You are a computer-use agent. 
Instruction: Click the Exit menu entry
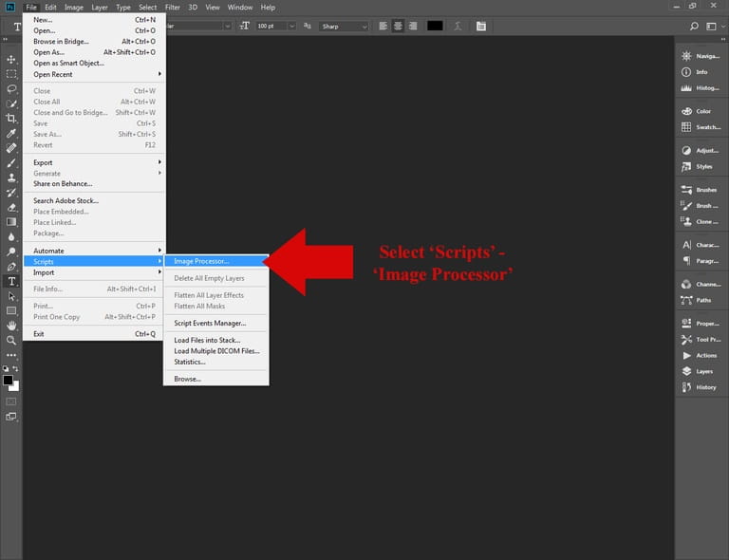tap(93, 334)
